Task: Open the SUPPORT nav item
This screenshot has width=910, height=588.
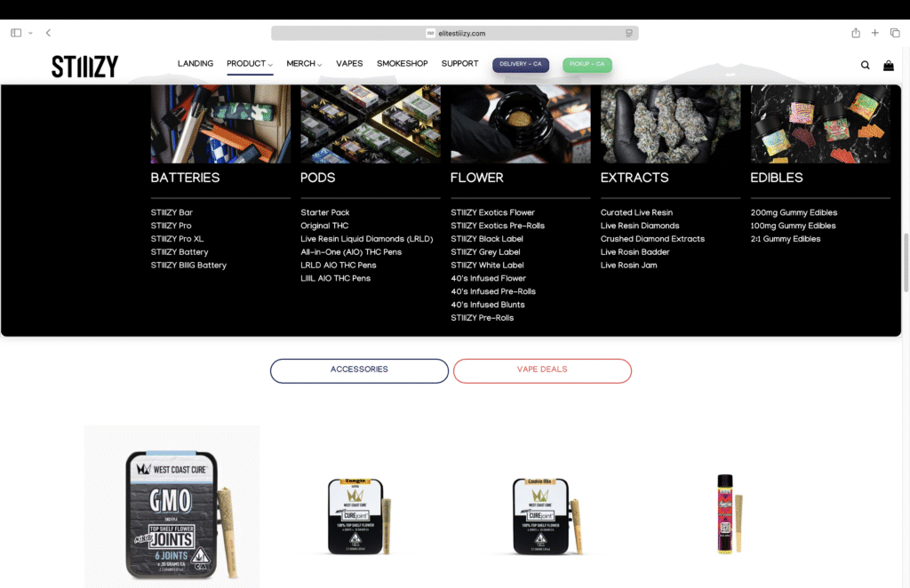Action: click(459, 64)
